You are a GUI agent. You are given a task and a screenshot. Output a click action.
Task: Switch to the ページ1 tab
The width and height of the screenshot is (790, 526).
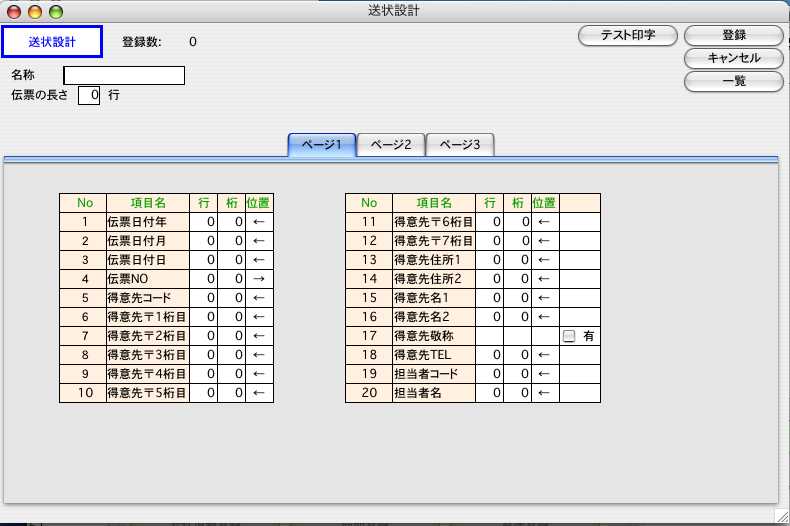coord(321,145)
